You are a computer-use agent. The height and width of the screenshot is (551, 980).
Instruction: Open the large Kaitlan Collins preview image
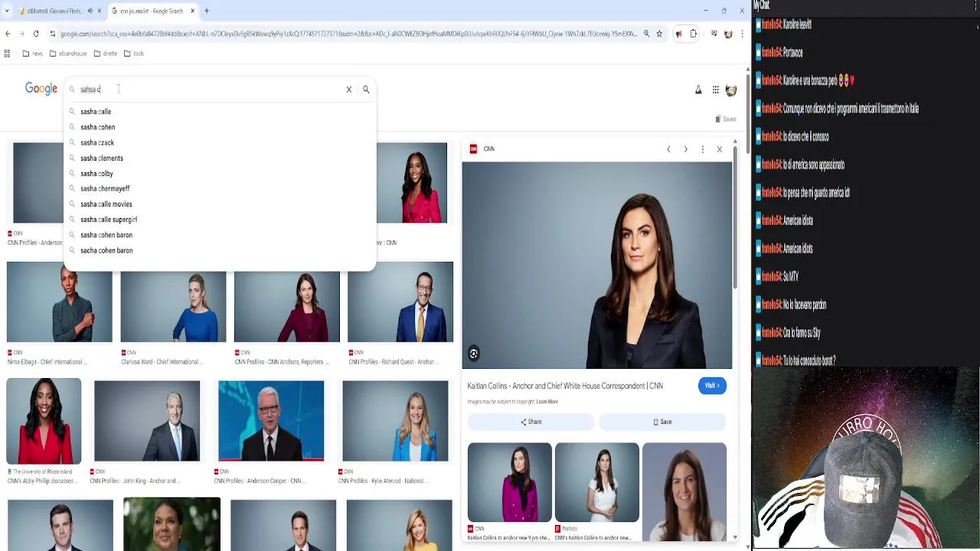coord(597,266)
